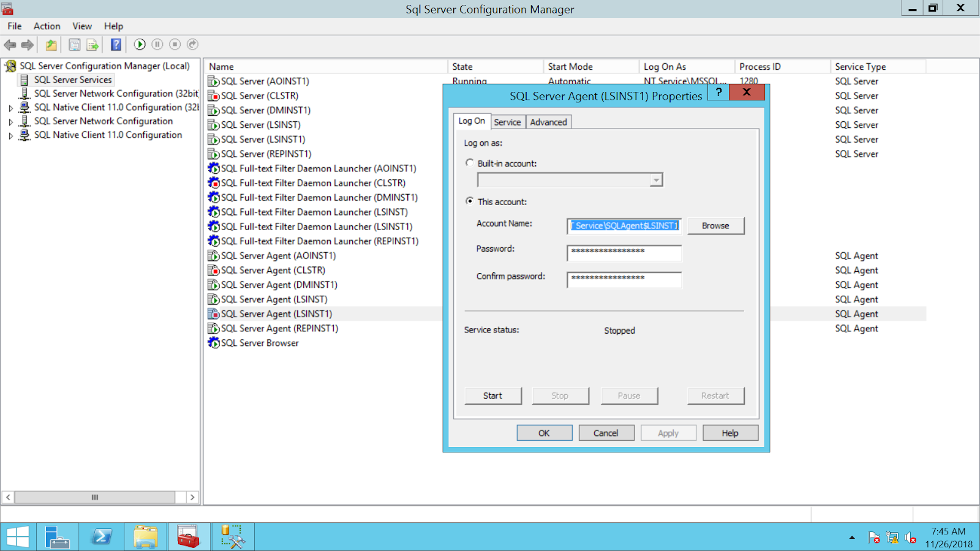The width and height of the screenshot is (980, 551).
Task: Click the SQL Server Agent (LSINST1) icon
Action: (x=214, y=314)
